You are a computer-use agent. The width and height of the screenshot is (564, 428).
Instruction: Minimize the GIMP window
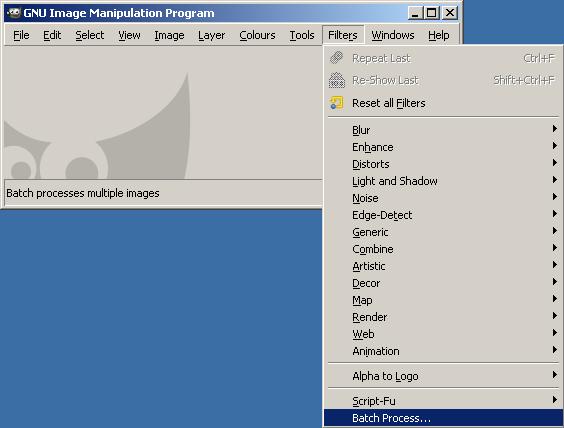point(415,13)
